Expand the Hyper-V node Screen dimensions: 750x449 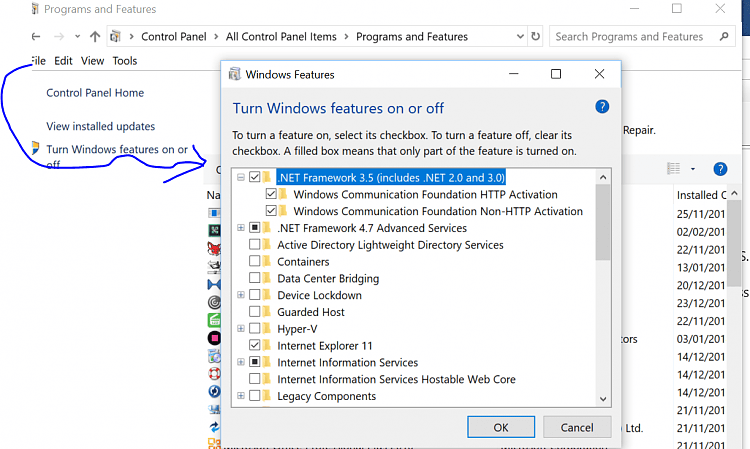click(241, 329)
